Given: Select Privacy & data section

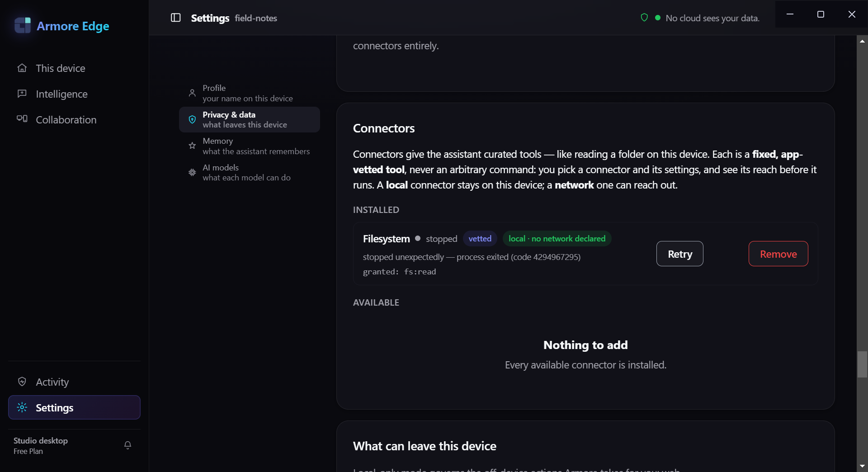Looking at the screenshot, I should click(250, 119).
